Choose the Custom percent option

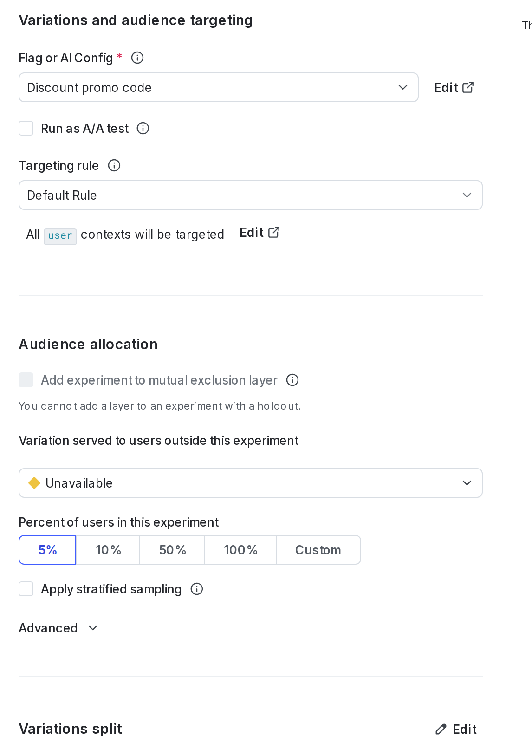(318, 550)
